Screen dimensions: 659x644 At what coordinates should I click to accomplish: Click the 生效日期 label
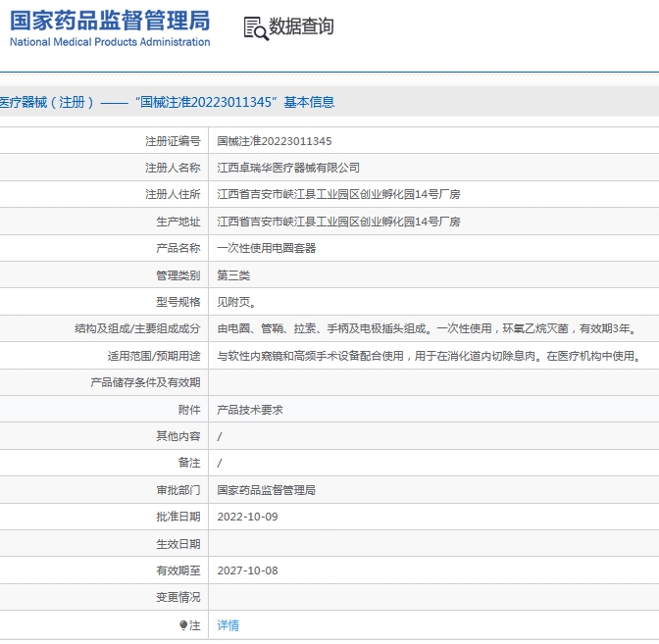point(178,544)
